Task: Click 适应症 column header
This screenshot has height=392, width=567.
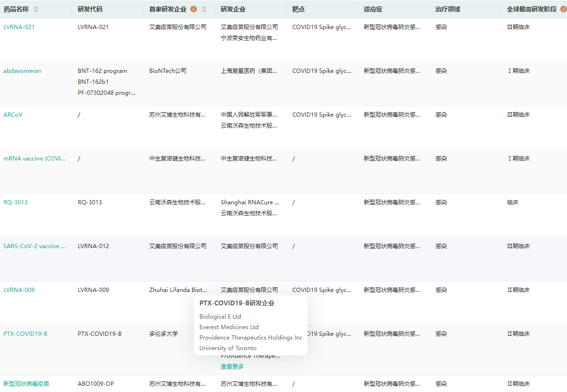Action: (373, 9)
